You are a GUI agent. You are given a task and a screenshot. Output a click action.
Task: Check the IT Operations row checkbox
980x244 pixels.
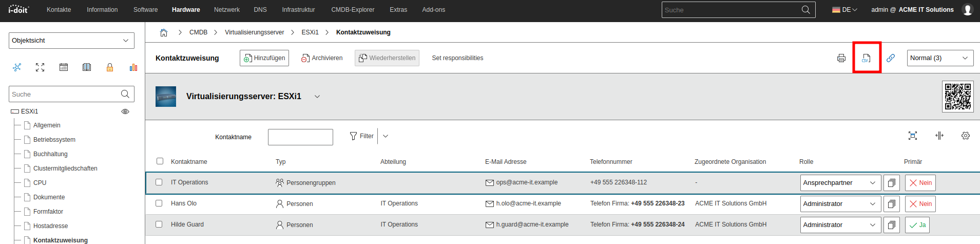pyautogui.click(x=159, y=182)
